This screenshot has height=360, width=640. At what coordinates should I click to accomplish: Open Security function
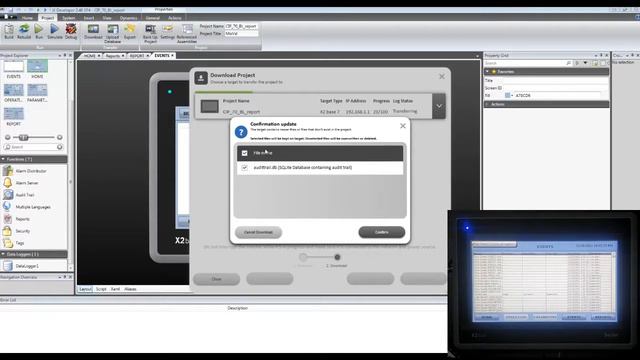click(x=17, y=231)
